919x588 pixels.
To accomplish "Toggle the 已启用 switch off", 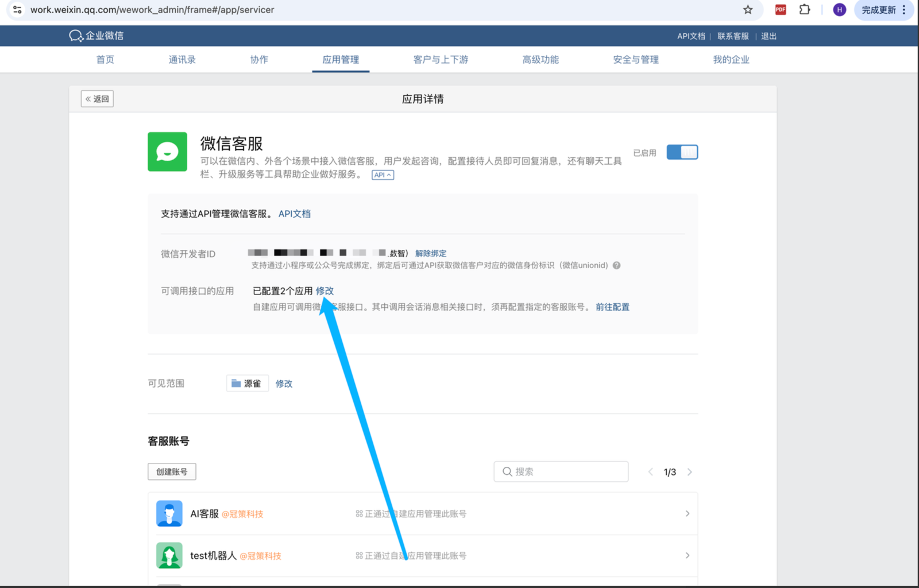I will coord(682,152).
